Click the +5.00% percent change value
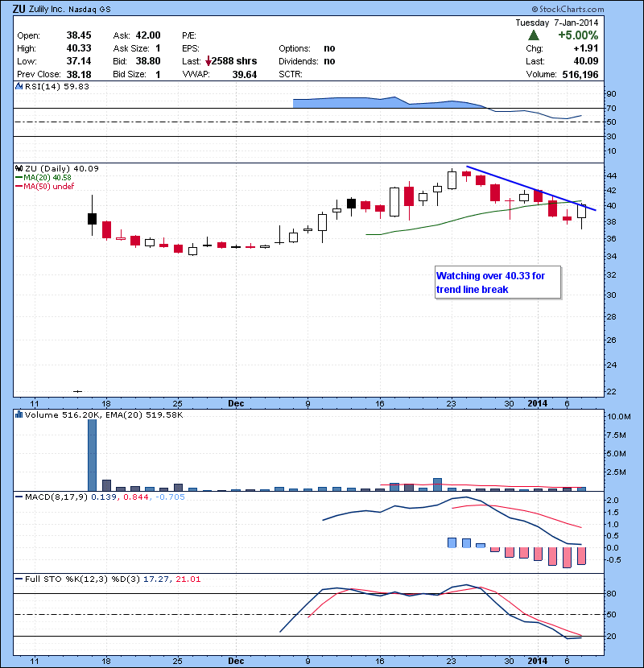The height and width of the screenshot is (668, 644). (578, 35)
